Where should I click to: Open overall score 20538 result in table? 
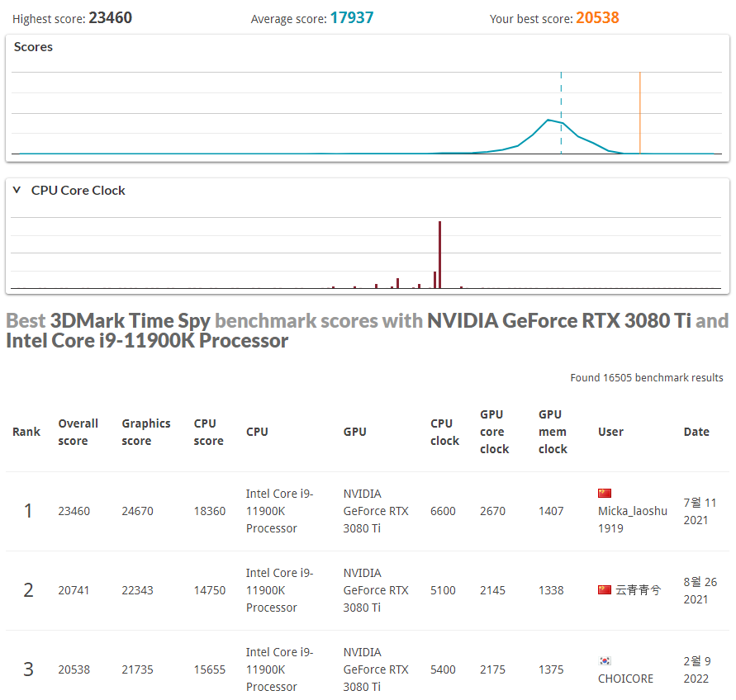click(x=74, y=669)
